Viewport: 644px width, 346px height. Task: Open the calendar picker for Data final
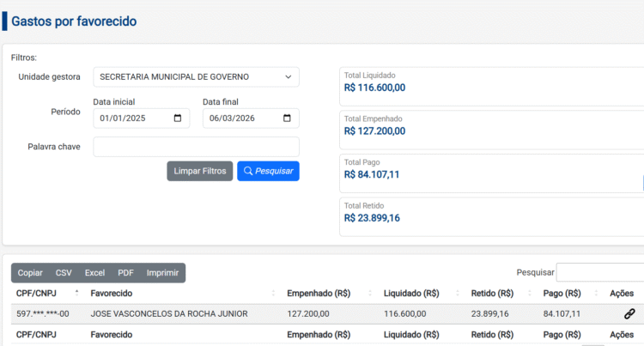288,118
